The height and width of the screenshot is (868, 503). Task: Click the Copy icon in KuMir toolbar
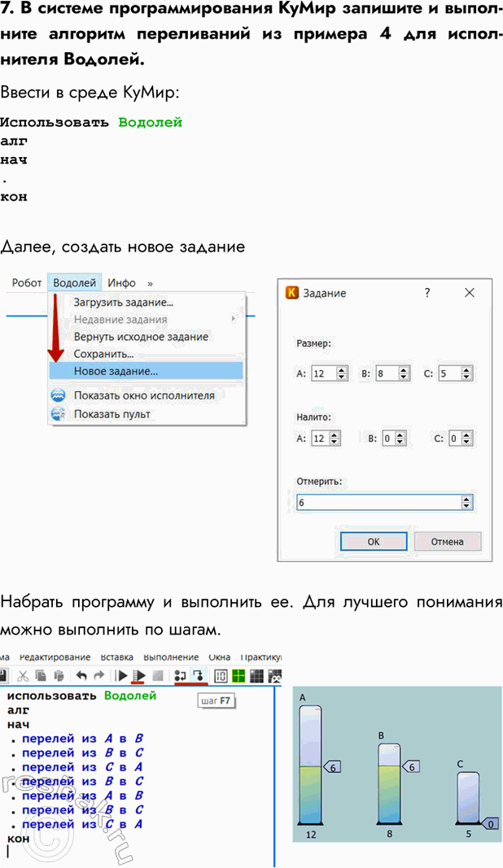tap(41, 675)
